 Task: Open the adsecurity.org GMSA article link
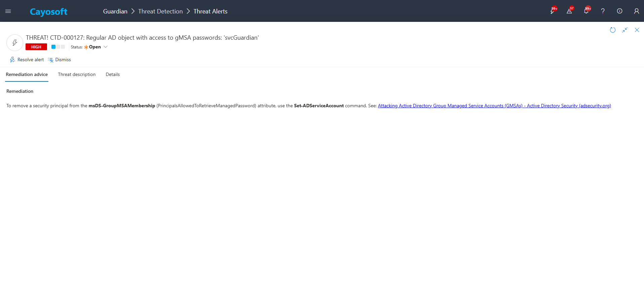point(494,106)
